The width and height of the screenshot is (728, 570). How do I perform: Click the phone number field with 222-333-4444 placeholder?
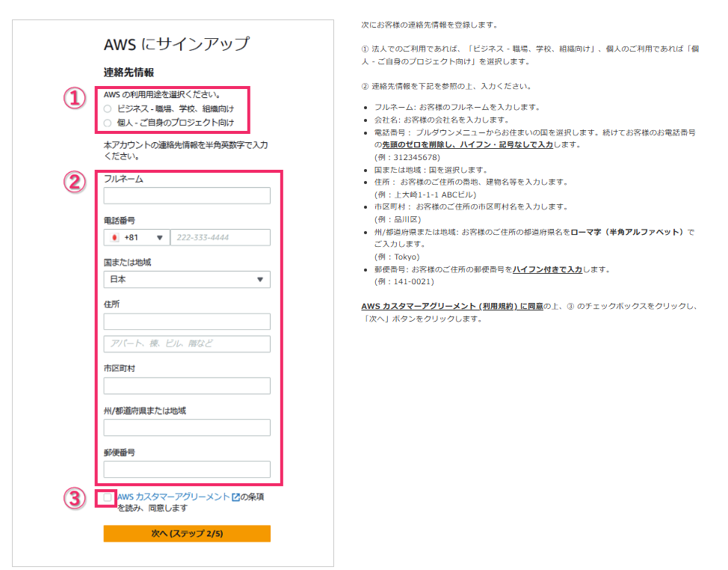(220, 237)
